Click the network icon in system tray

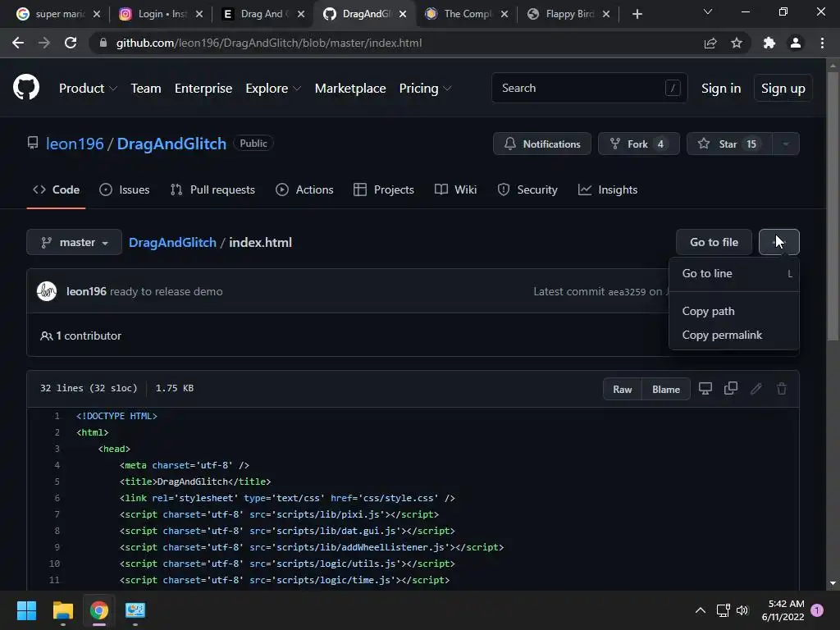coord(723,610)
